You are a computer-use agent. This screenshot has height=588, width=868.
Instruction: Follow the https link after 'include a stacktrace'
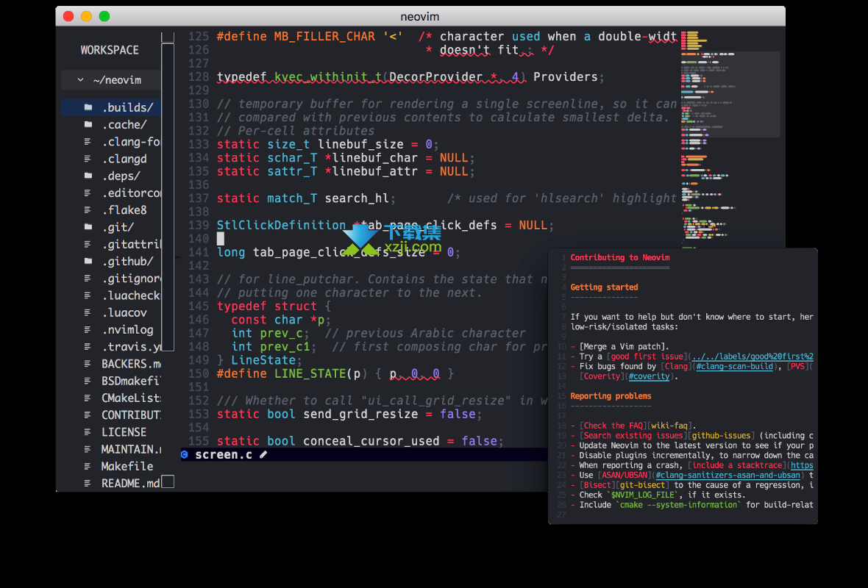[x=802, y=466]
